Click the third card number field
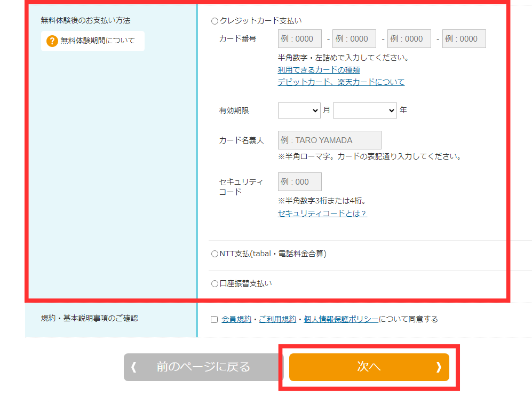The image size is (532, 403). [x=409, y=39]
